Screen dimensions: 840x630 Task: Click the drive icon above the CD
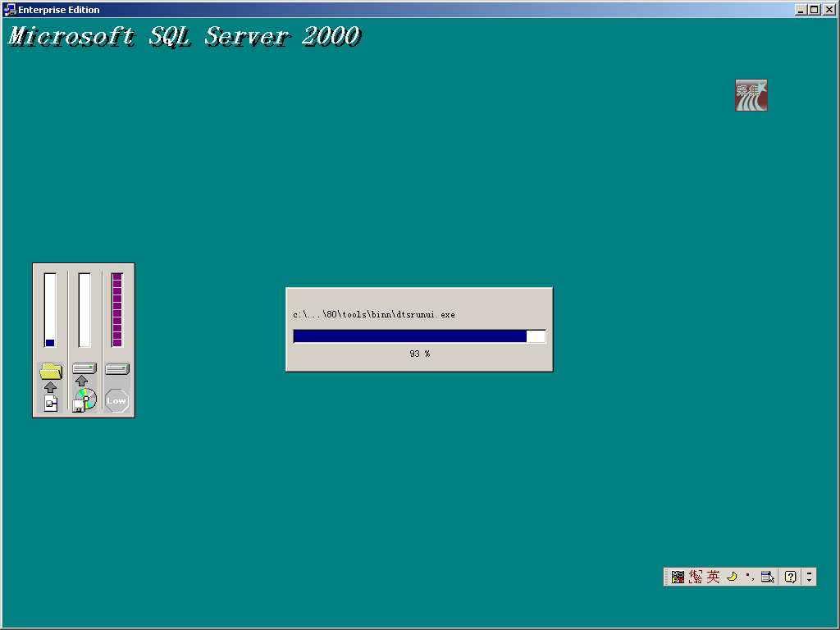84,368
